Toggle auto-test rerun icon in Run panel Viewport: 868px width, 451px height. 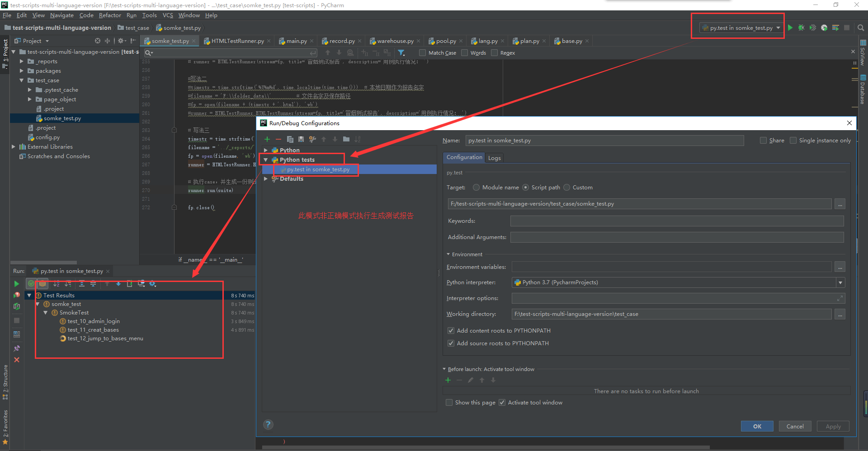coord(17,306)
